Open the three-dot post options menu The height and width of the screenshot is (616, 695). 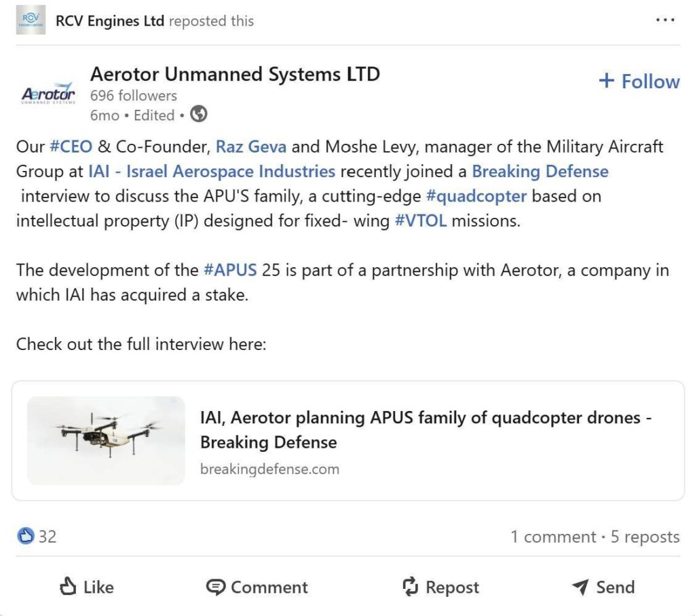(665, 20)
